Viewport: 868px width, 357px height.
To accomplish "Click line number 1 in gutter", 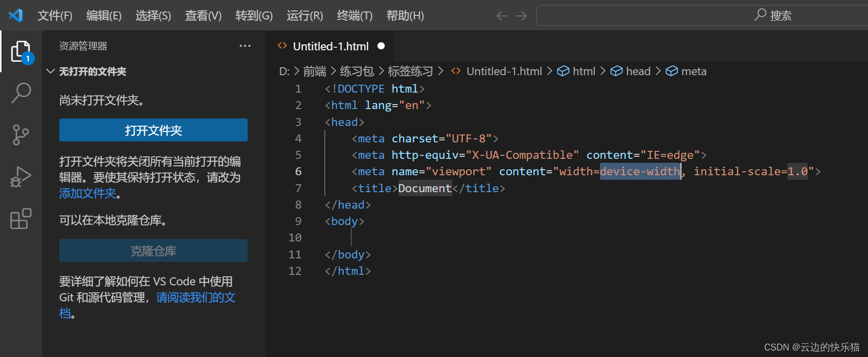I will click(x=298, y=89).
